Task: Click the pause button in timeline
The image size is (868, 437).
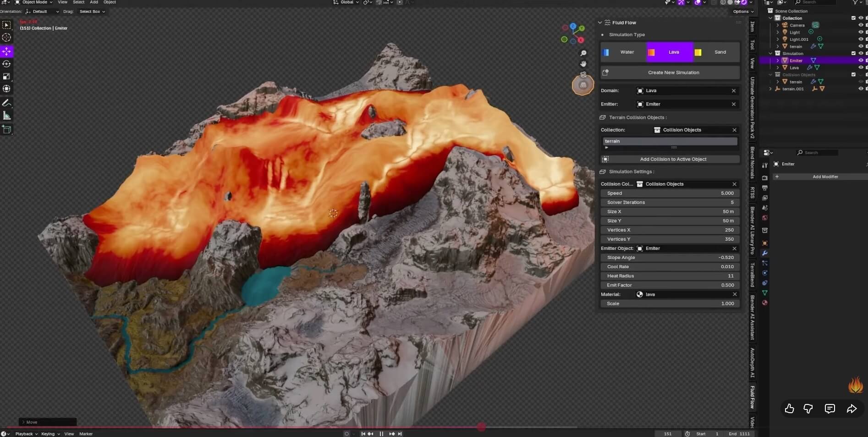Action: click(x=381, y=434)
